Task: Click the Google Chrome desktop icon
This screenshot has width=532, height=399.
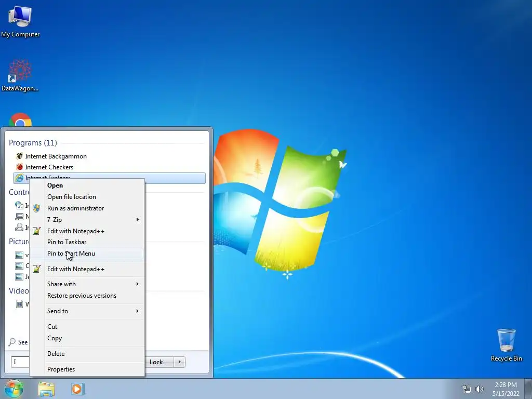Action: pyautogui.click(x=20, y=120)
